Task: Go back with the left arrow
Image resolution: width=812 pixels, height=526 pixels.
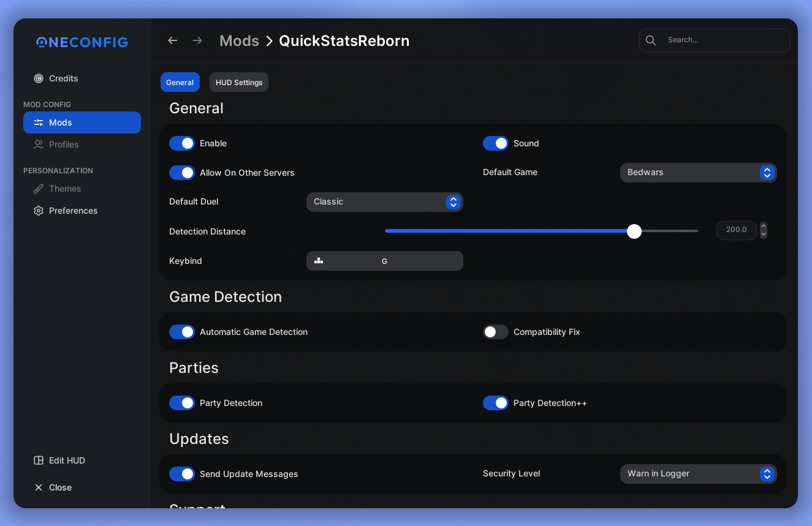Action: 173,40
